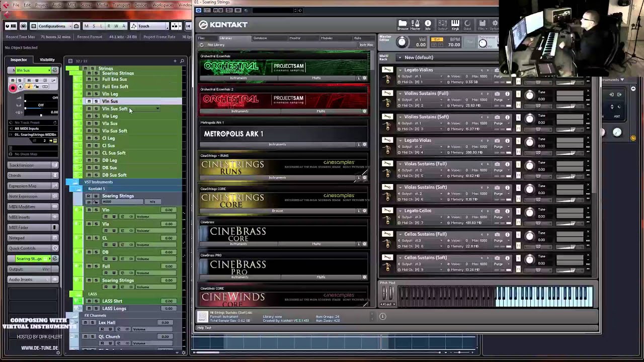Click the gear icon on Orchestral Essentials 2
Image resolution: width=644 pixels, height=362 pixels.
pyautogui.click(x=365, y=111)
